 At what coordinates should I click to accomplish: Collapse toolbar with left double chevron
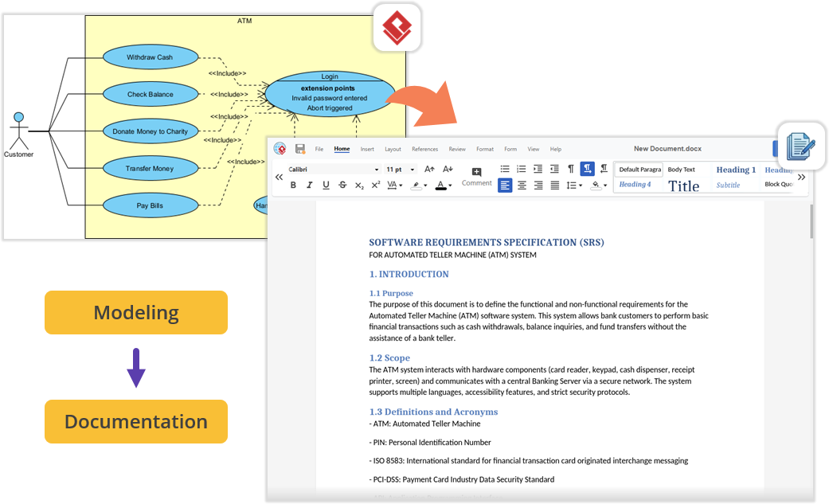[x=279, y=178]
